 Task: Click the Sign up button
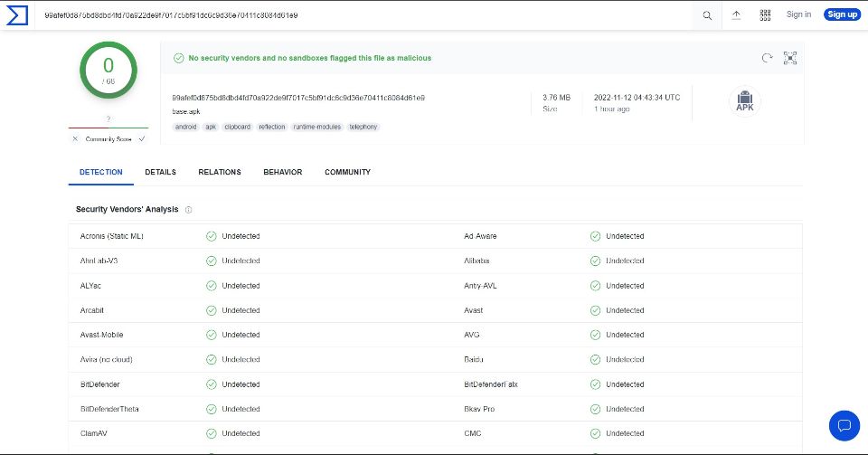tap(842, 14)
